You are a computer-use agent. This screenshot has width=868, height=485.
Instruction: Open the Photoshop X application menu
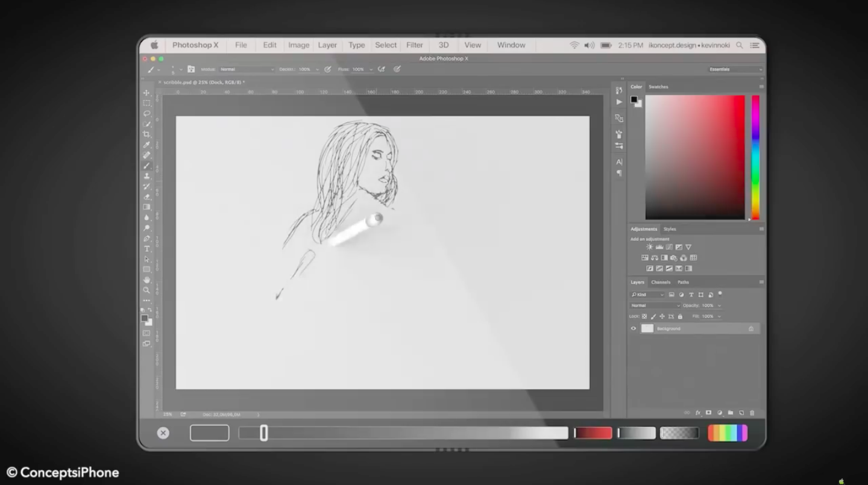195,45
